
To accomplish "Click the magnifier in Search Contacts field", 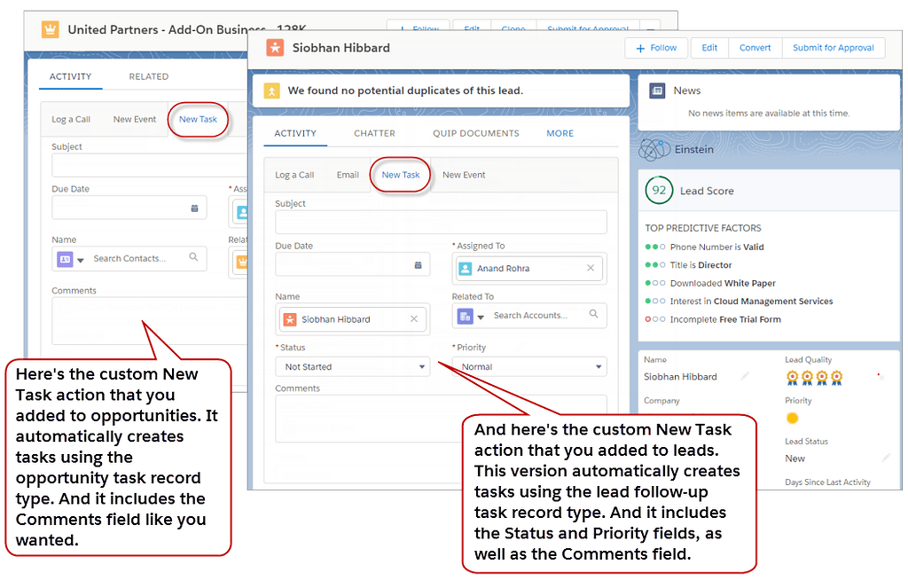I will [x=193, y=258].
